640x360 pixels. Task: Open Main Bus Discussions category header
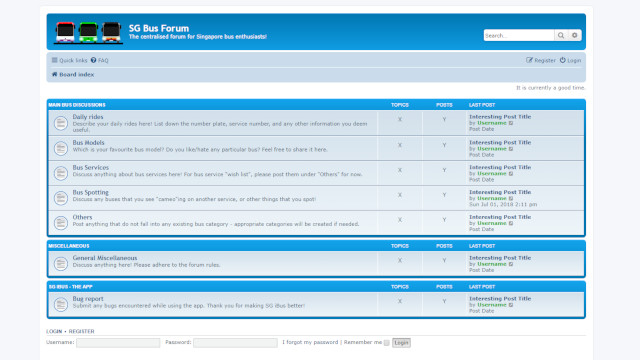coord(77,105)
